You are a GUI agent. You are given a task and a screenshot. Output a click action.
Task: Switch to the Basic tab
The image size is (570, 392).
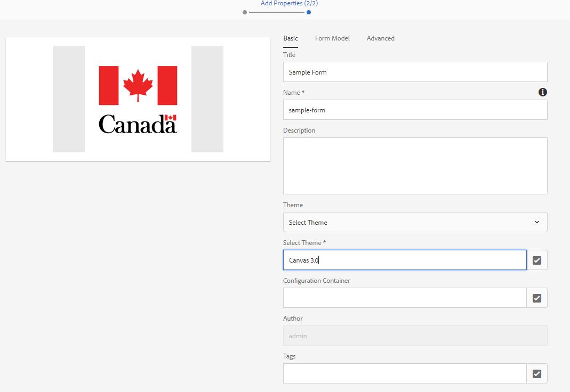pyautogui.click(x=291, y=38)
